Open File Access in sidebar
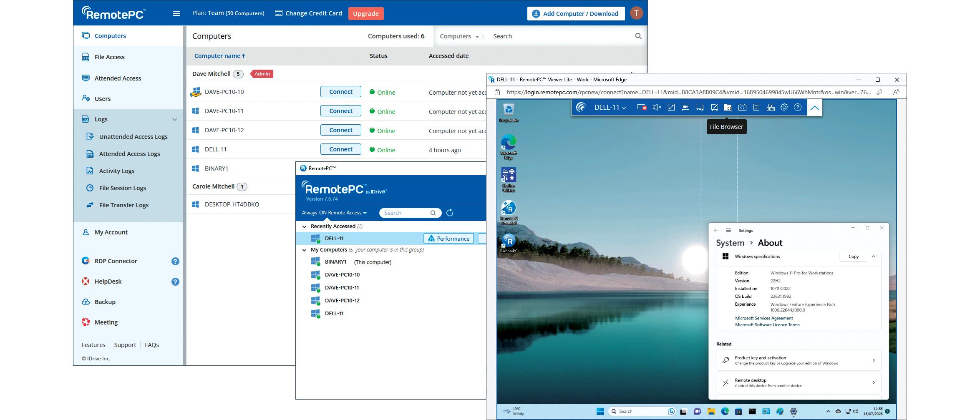Image resolution: width=980 pixels, height=420 pixels. (109, 57)
